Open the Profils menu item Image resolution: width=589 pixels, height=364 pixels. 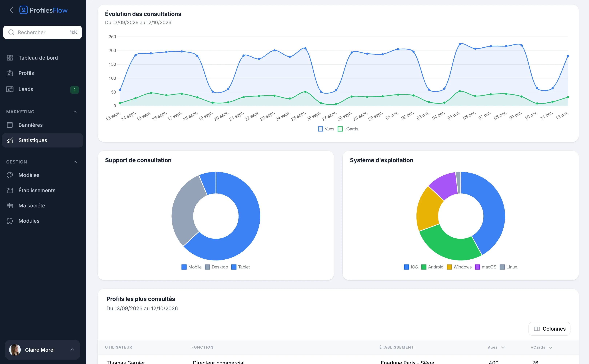(x=42, y=73)
